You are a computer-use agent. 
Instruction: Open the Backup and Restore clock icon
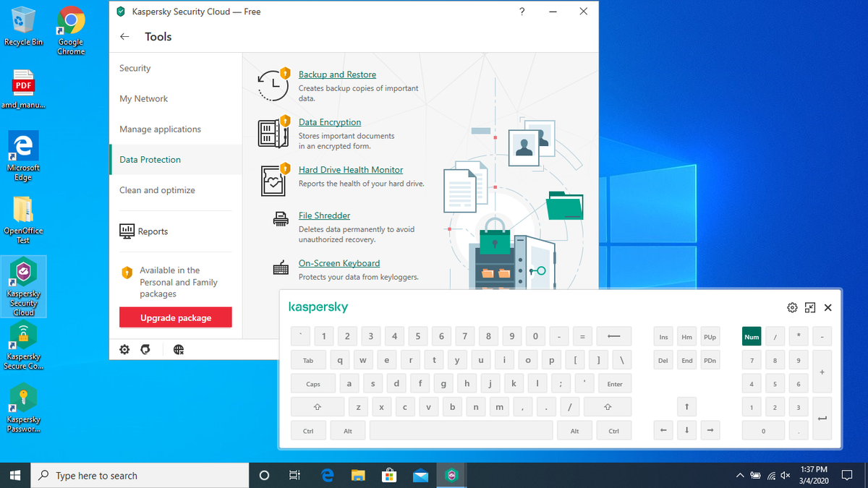[x=273, y=85]
